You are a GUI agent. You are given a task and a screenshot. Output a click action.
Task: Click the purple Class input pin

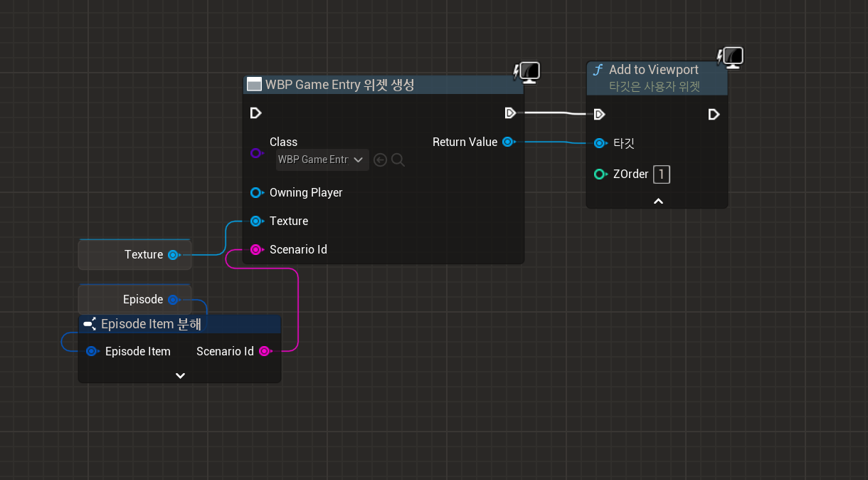click(256, 153)
